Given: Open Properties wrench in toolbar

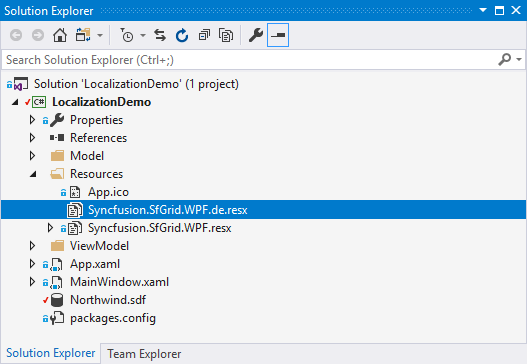Looking at the screenshot, I should (256, 35).
